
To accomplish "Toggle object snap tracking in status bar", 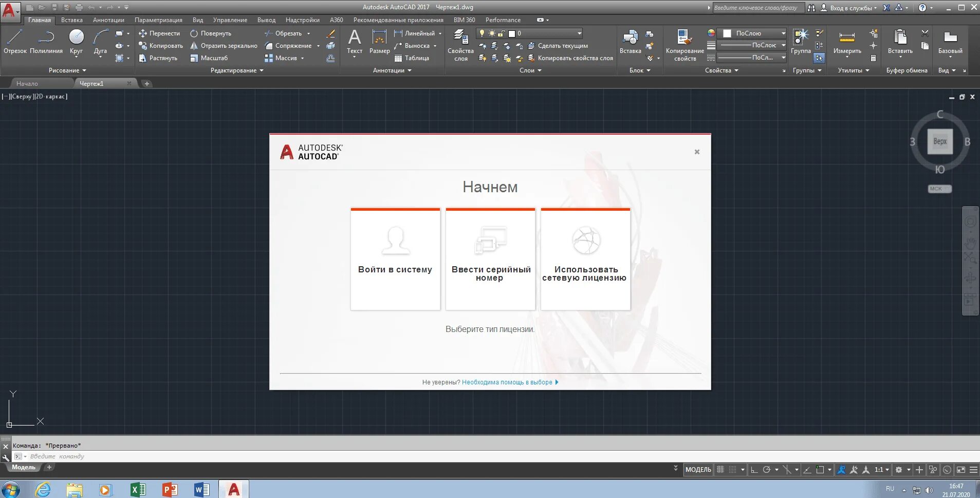I will (x=807, y=470).
